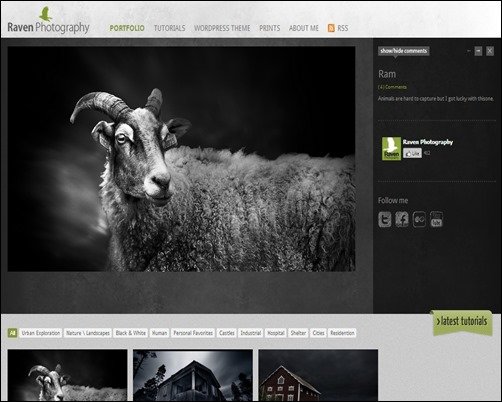Filter by Urban Exploration
Image resolution: width=502 pixels, height=402 pixels.
[x=41, y=333]
